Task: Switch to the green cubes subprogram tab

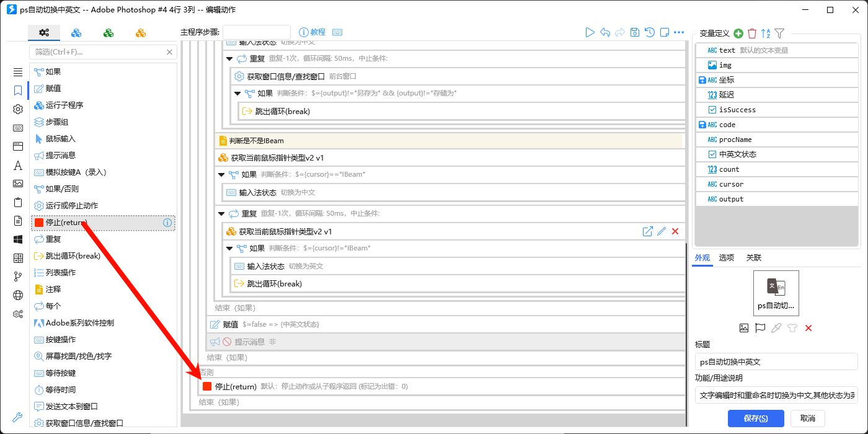Action: 108,33
